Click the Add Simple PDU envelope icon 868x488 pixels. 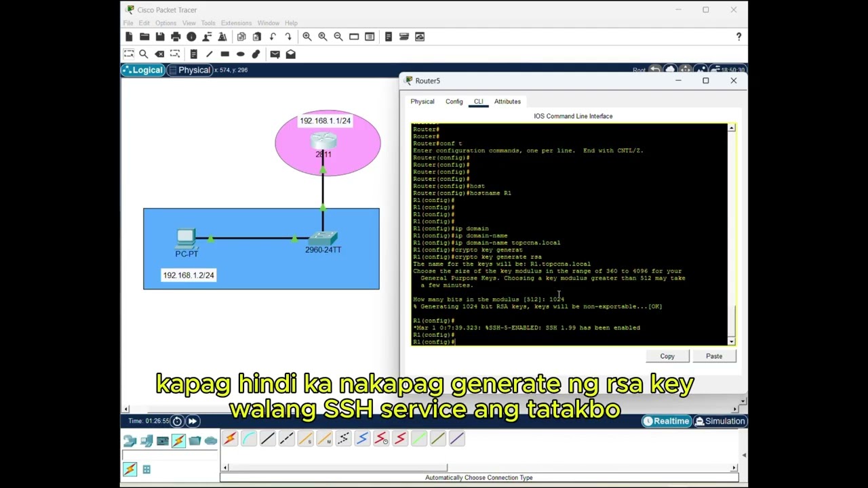pos(275,54)
